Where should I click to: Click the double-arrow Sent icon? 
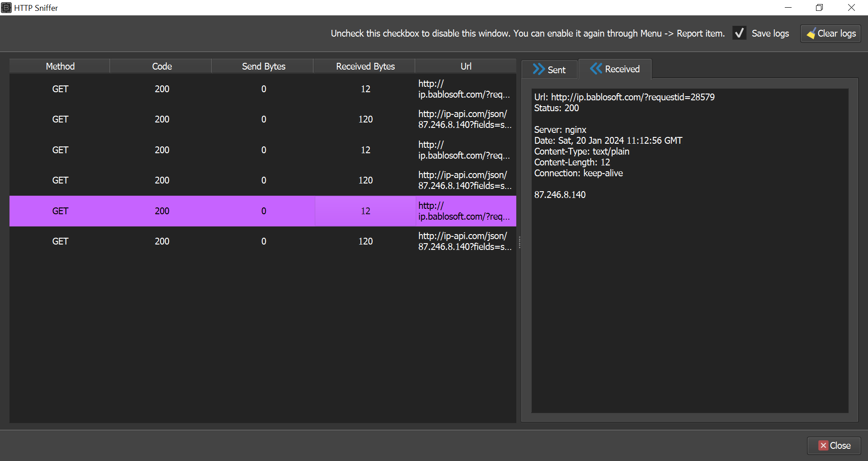538,69
